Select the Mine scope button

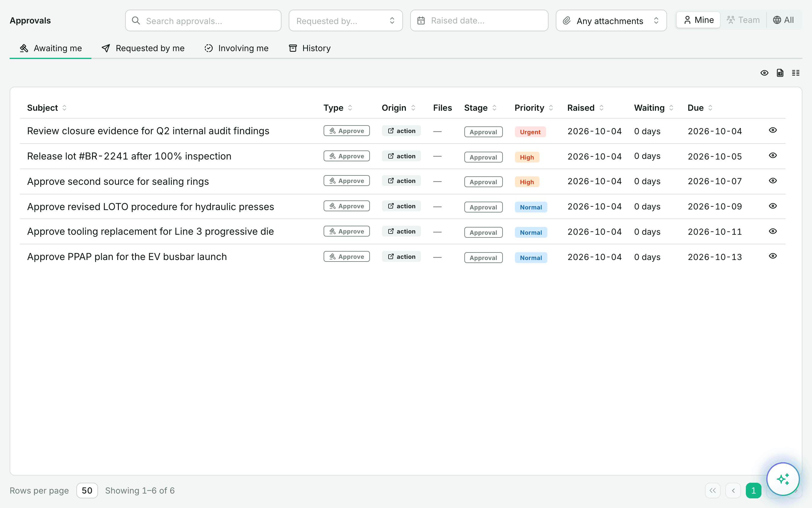pos(698,20)
